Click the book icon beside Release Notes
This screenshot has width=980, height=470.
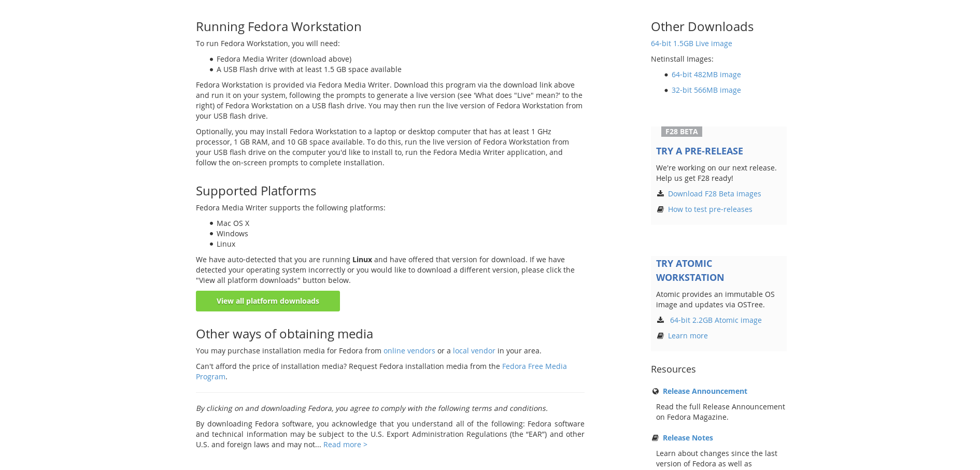coord(655,438)
